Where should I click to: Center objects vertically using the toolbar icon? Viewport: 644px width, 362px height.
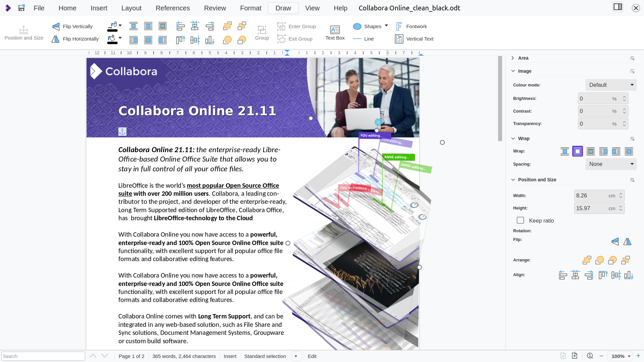click(x=195, y=40)
